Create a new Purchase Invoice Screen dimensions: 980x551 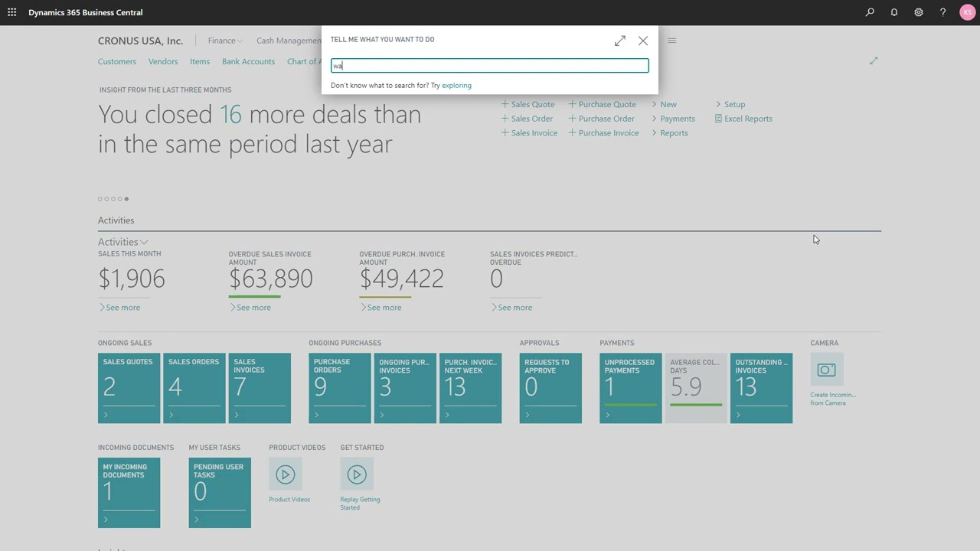pos(603,133)
